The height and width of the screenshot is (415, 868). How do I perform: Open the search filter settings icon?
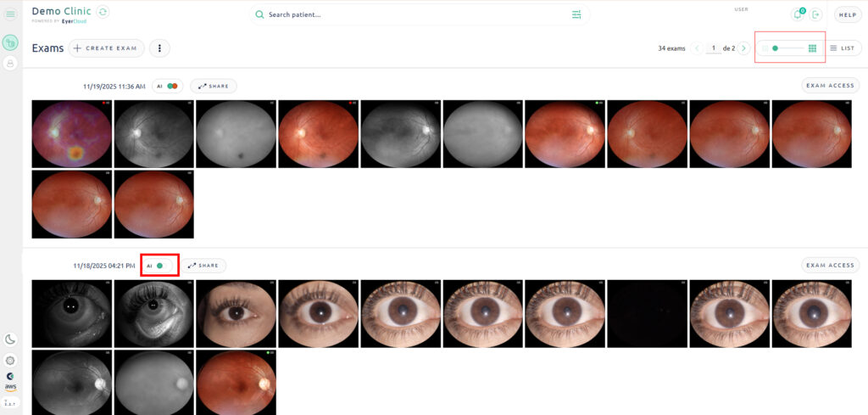click(576, 14)
